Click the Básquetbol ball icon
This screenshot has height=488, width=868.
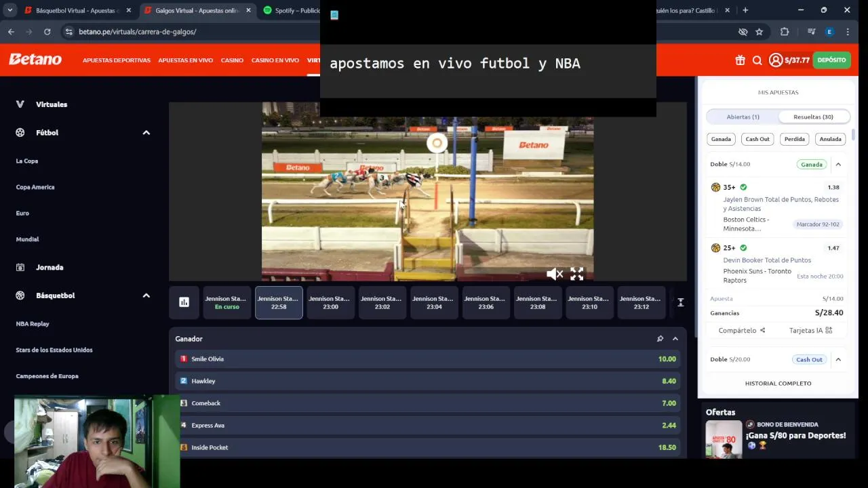point(20,296)
